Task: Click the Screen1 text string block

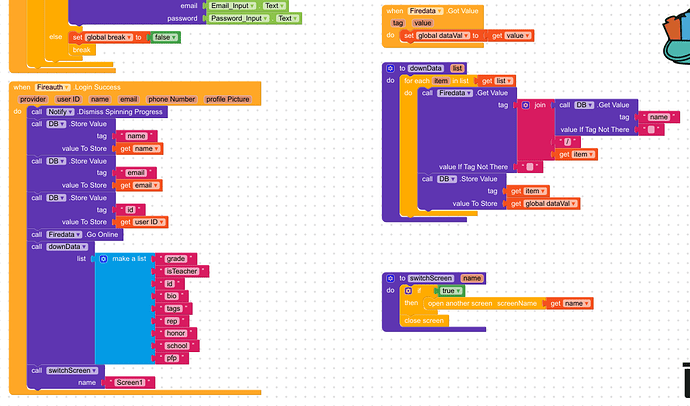Action: pos(130,382)
